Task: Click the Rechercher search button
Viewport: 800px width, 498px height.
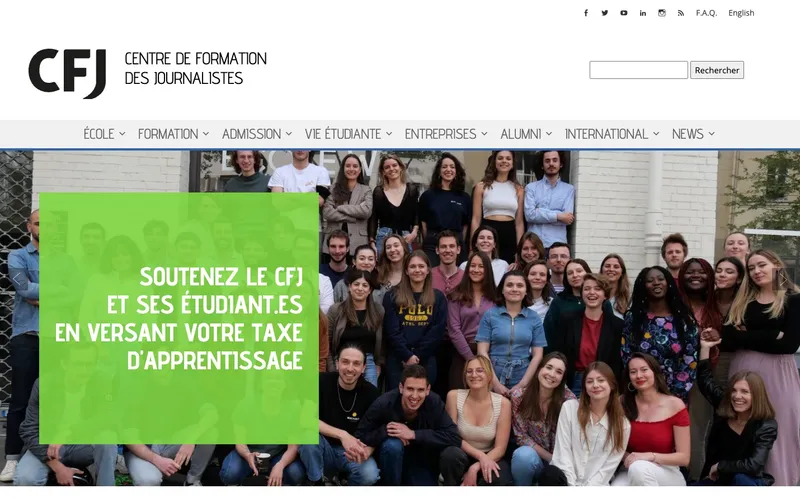Action: 717,70
